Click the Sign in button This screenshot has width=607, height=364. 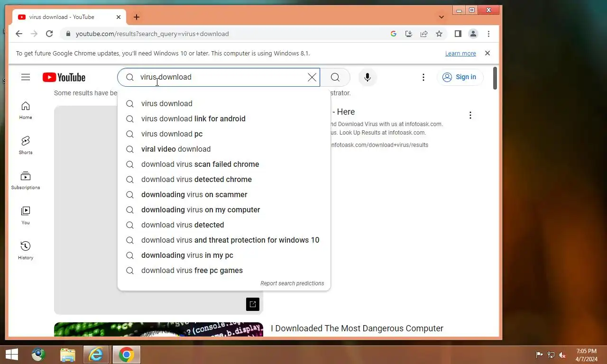pyautogui.click(x=460, y=77)
